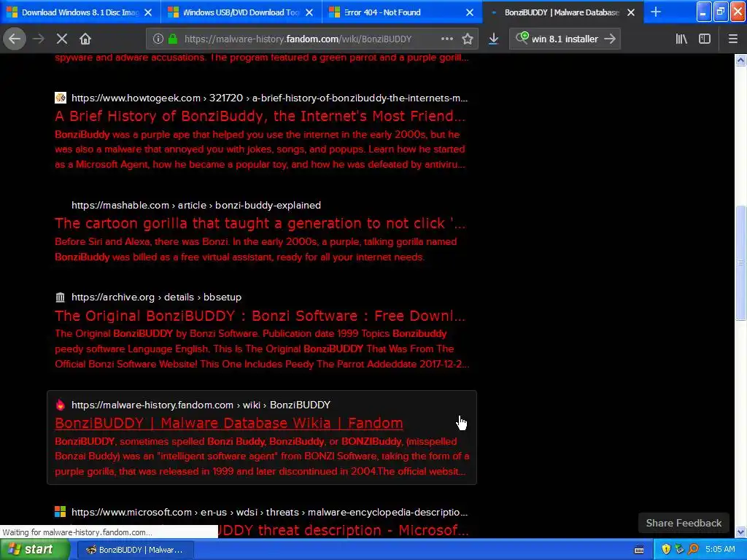Close the 'Windows USB/DVD Download Tool' tab
The height and width of the screenshot is (560, 747).
309,12
